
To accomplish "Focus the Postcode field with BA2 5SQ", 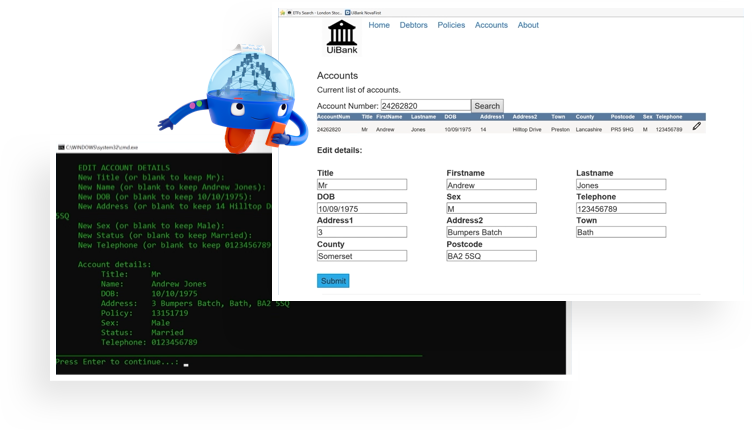I will [491, 256].
